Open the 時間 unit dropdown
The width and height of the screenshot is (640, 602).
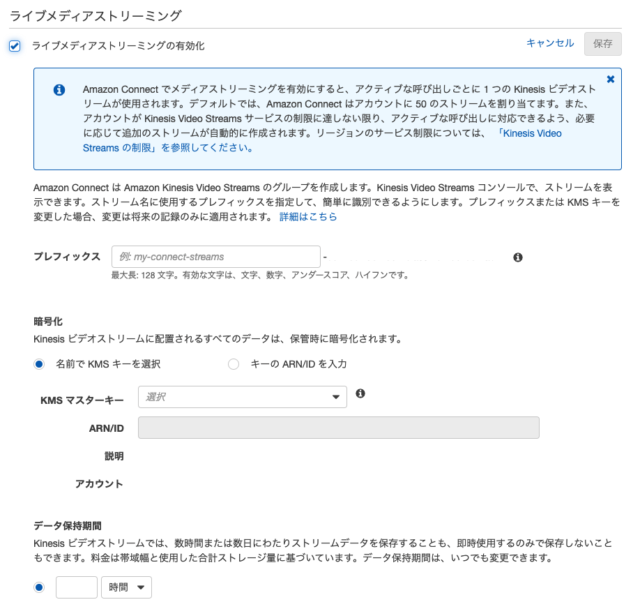(127, 587)
